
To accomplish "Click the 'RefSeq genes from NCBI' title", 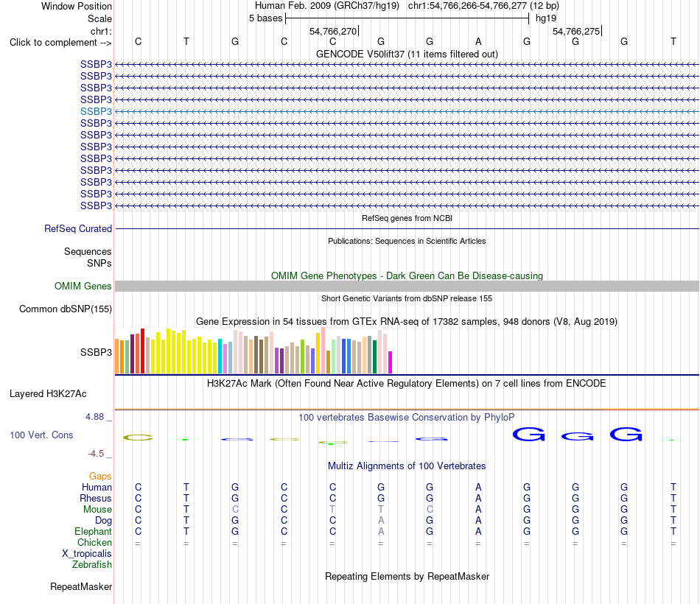I will tap(407, 218).
